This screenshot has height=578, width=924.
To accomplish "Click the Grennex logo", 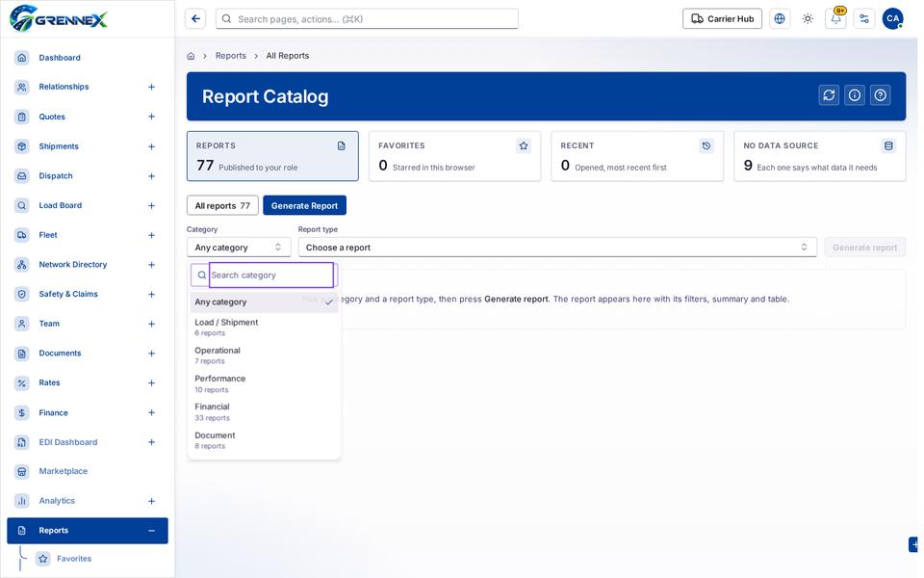I will pos(59,18).
